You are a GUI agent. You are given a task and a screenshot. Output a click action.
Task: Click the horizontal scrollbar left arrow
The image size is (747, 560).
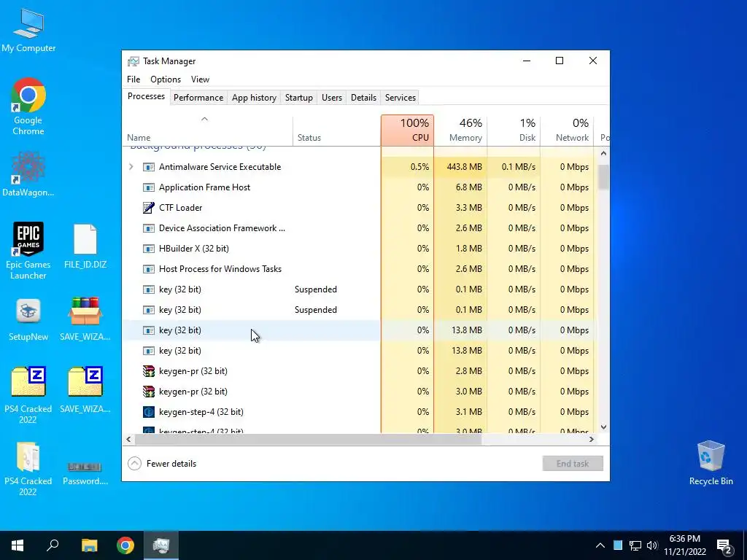[128, 439]
